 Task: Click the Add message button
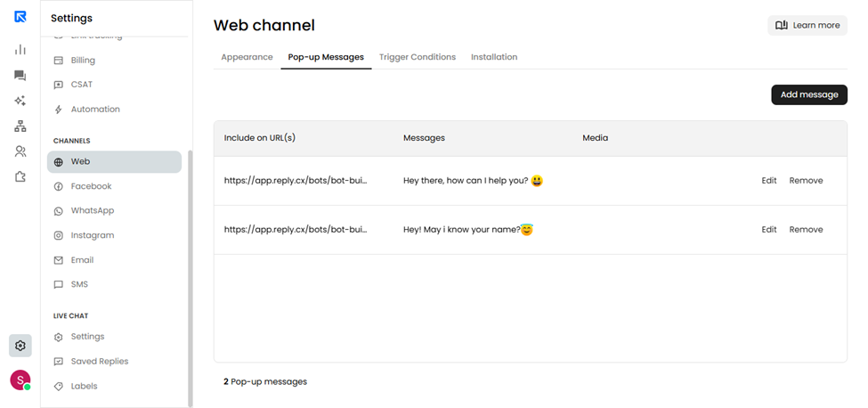809,94
